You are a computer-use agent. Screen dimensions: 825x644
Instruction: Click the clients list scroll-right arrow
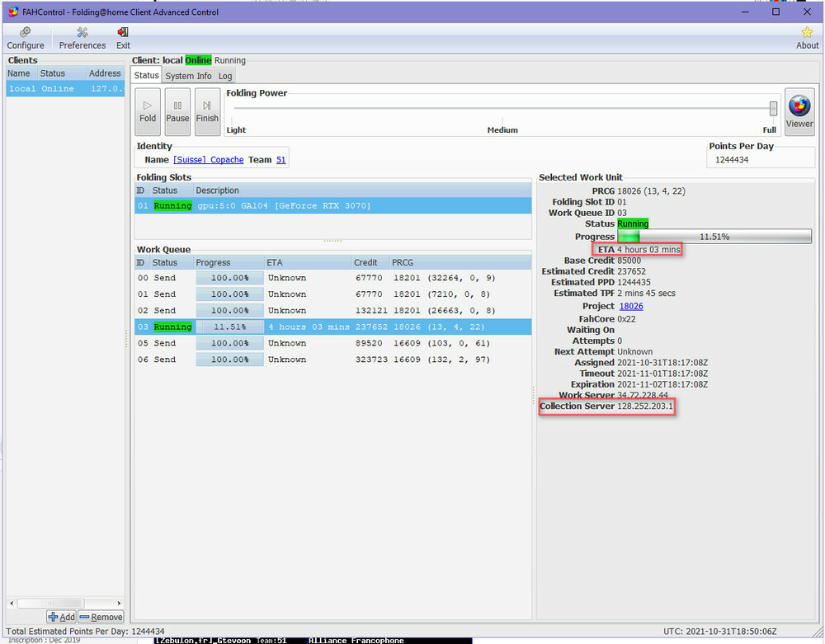(x=119, y=603)
